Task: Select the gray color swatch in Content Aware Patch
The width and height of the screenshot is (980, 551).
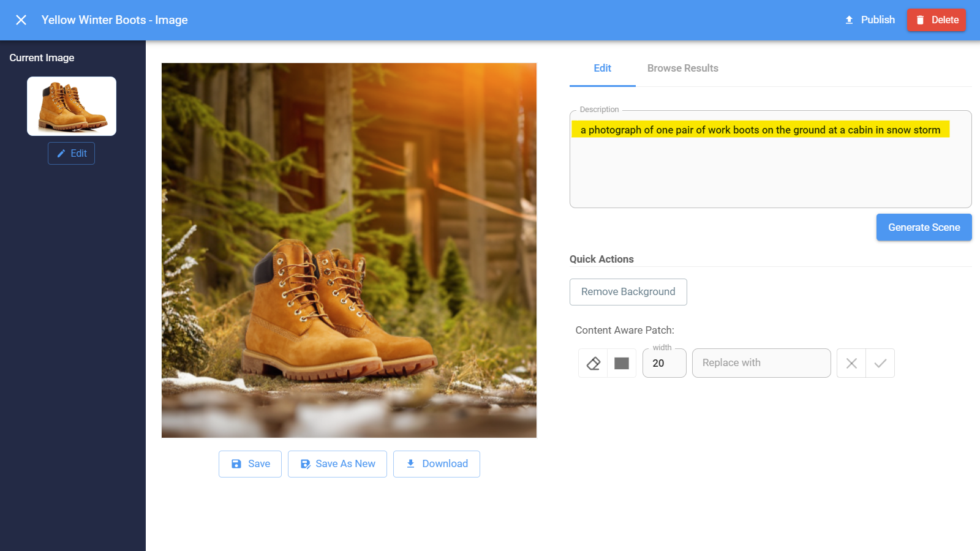Action: click(x=621, y=362)
